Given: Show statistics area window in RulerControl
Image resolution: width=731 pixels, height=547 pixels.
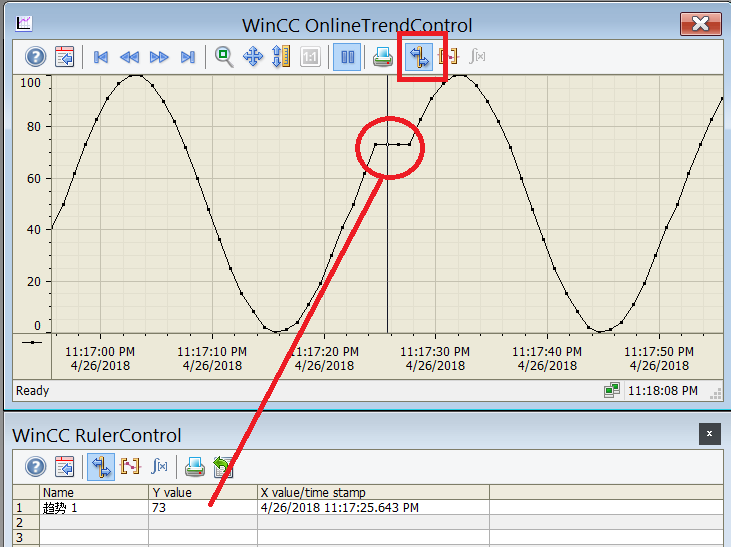Looking at the screenshot, I should click(x=130, y=466).
